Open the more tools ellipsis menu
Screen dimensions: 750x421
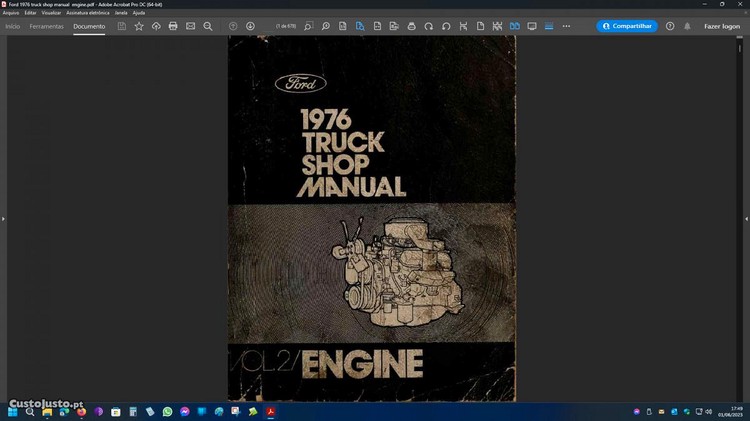pyautogui.click(x=566, y=26)
